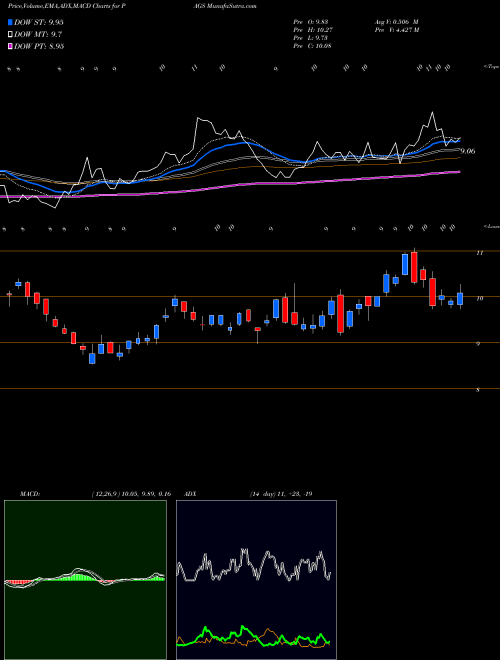This screenshot has height=660, width=500.
Task: Click the magenta DOW PT legend swatch
Action: [x=10, y=47]
